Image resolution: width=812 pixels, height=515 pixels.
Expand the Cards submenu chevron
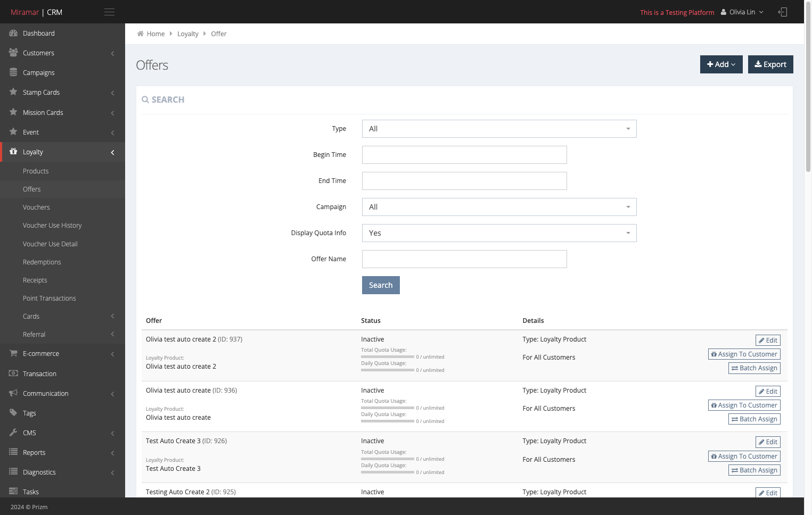coord(112,316)
